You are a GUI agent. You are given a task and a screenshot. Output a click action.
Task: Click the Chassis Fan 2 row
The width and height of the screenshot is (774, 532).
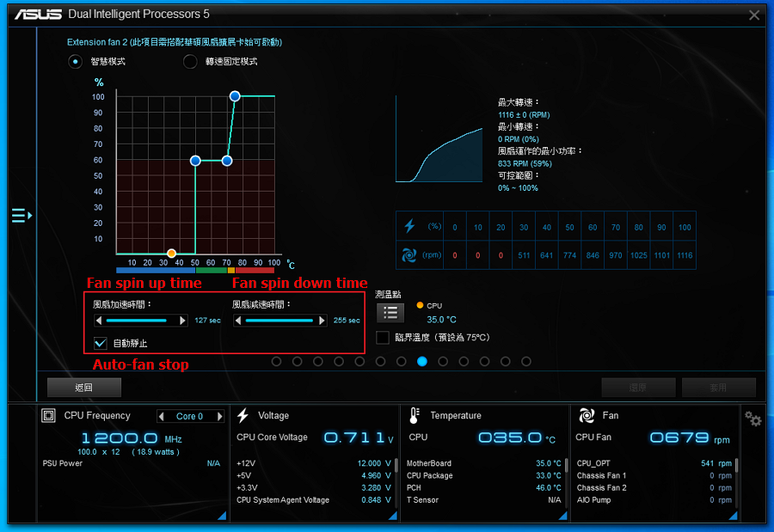pyautogui.click(x=654, y=488)
